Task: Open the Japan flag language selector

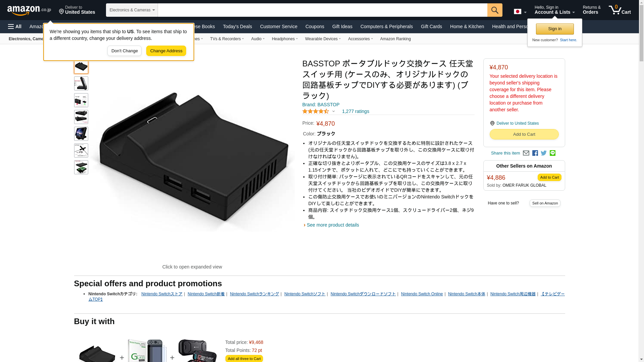Action: pyautogui.click(x=520, y=12)
